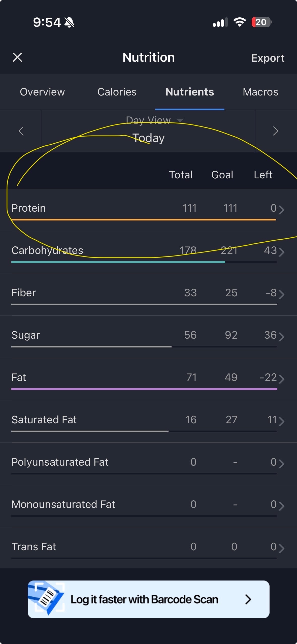The height and width of the screenshot is (644, 297).
Task: Open the Day View dropdown
Action: coord(154,120)
